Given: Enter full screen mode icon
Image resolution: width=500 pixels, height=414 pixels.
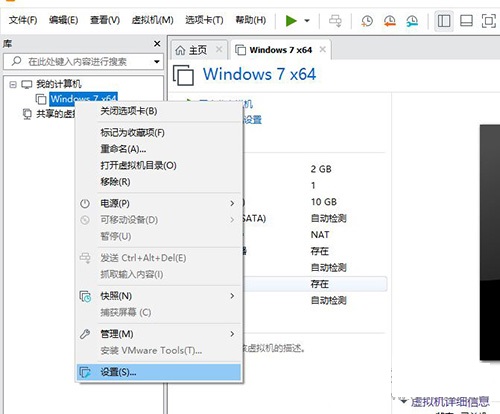Looking at the screenshot, I should click(489, 21).
